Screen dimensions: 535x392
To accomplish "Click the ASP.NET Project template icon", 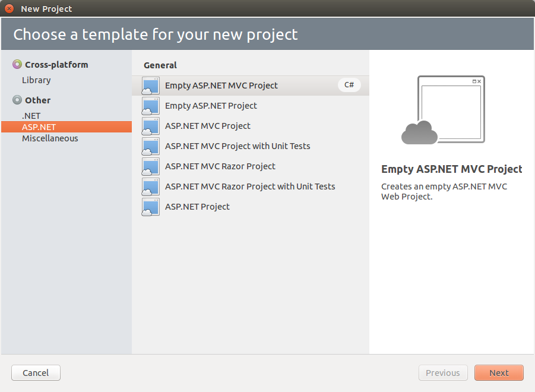I will pos(151,207).
